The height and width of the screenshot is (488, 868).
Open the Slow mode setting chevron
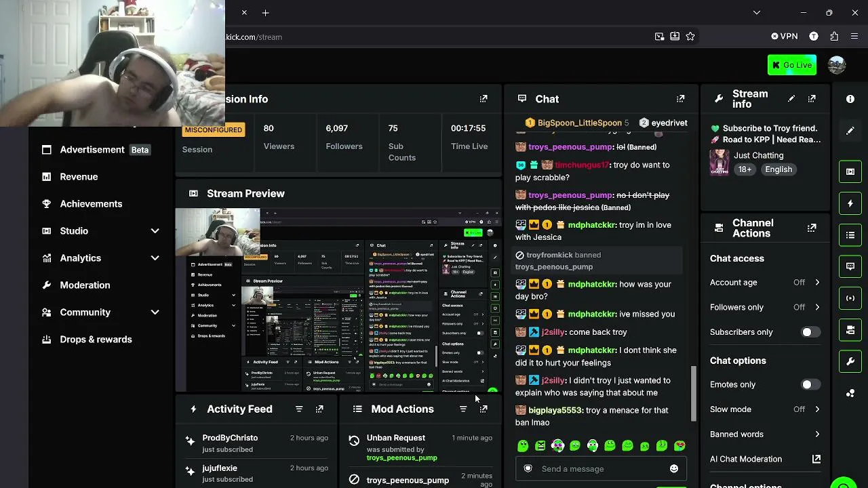coord(817,409)
